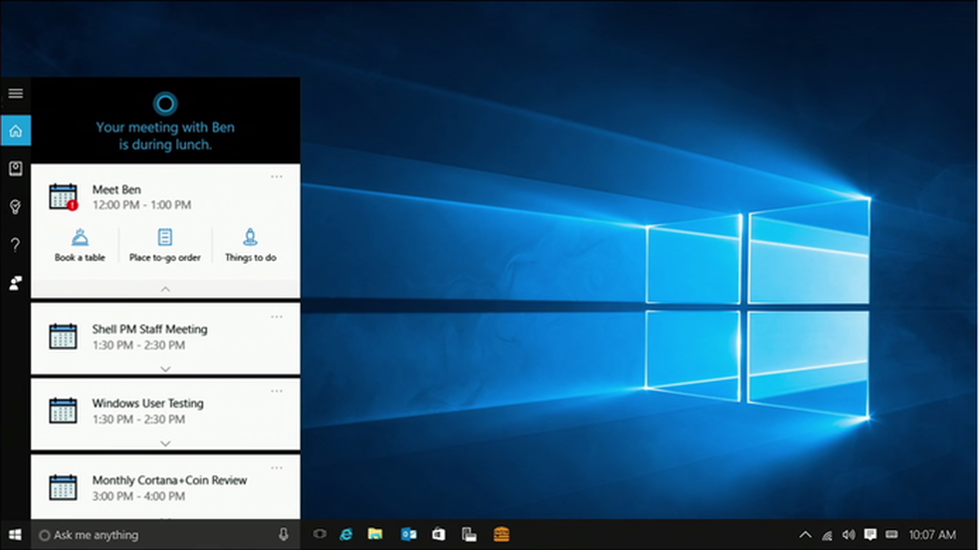Open the Shell PM Staff Meeting entry

(x=165, y=338)
